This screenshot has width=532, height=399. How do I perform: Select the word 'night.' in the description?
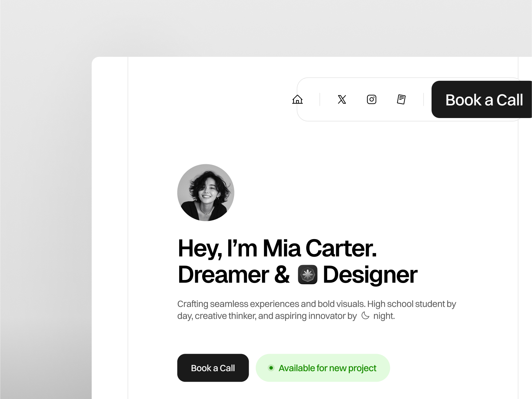pos(384,316)
